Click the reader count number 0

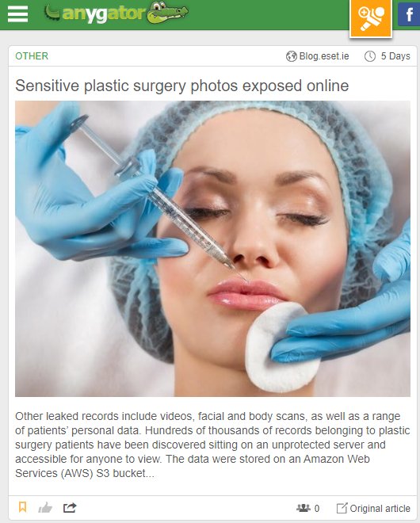click(x=317, y=508)
